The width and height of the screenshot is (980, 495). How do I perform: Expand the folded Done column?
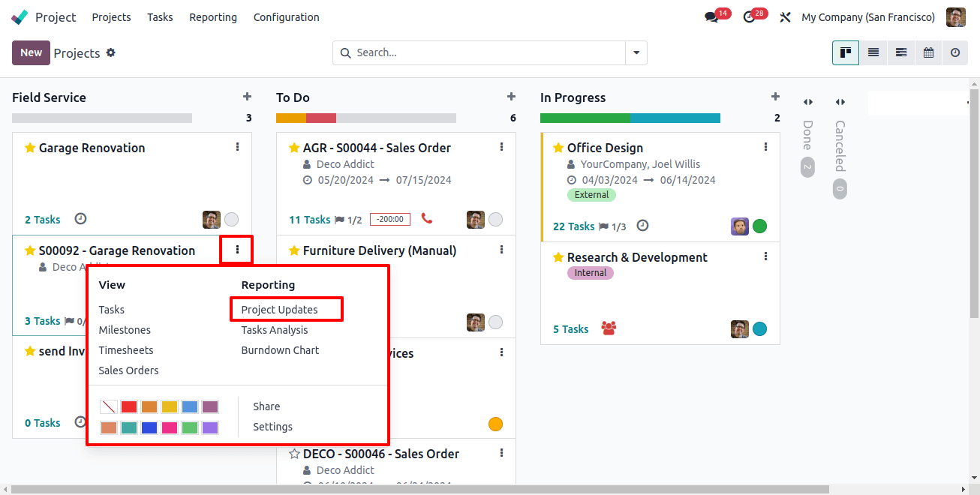point(807,102)
